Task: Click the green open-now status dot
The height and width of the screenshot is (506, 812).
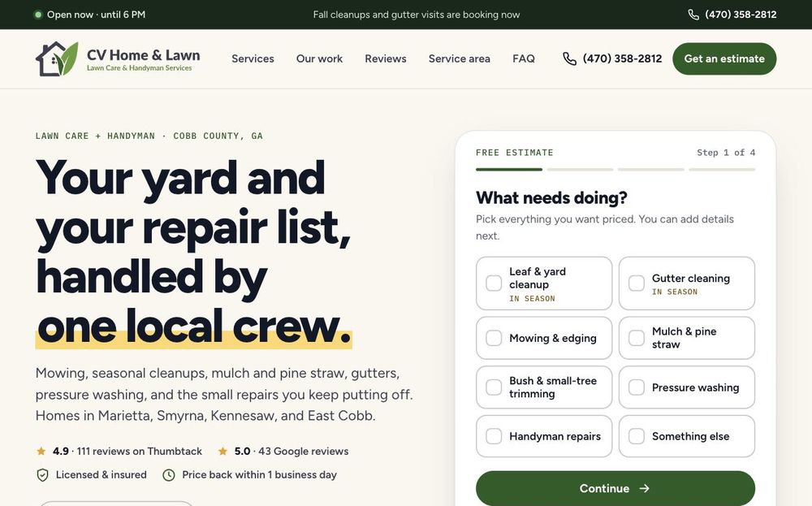Action: 38,15
